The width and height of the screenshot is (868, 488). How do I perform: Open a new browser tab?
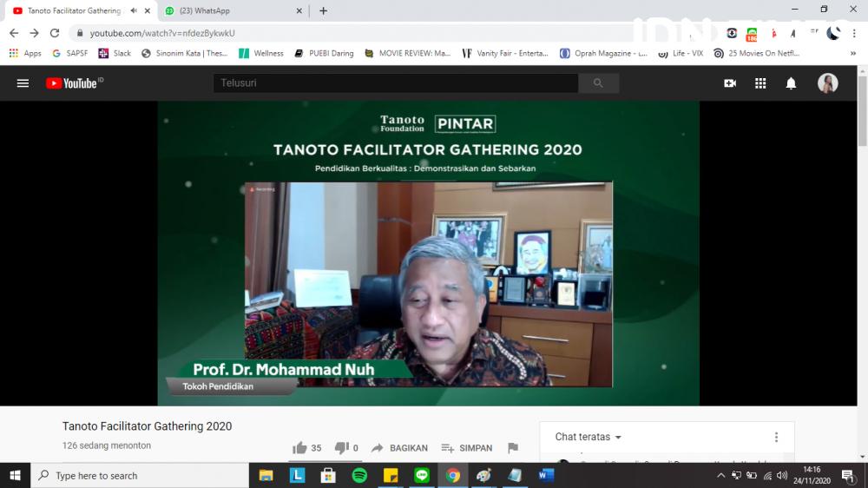click(x=323, y=10)
